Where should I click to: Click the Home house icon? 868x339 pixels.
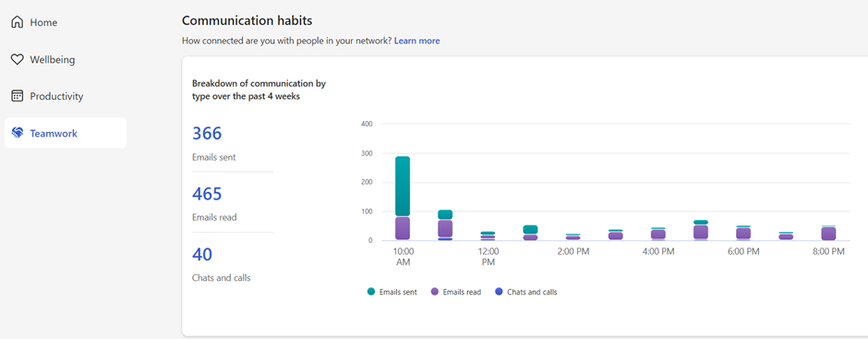18,22
